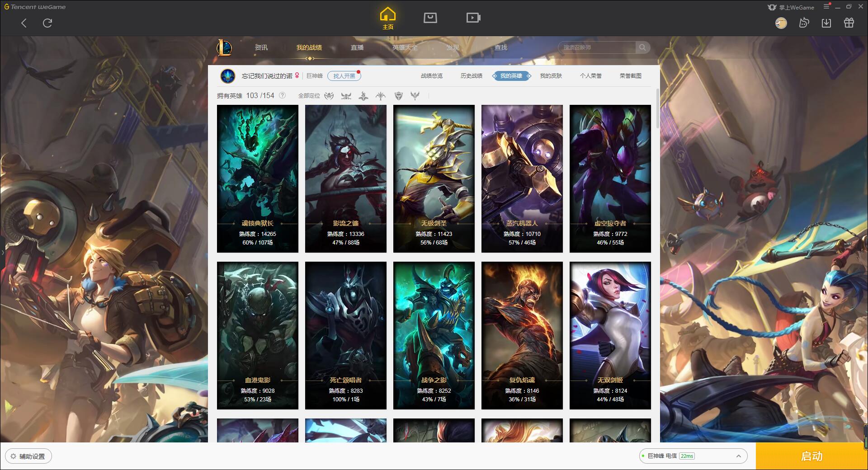Open the hamburger main menu
The width and height of the screenshot is (868, 470).
(827, 6)
